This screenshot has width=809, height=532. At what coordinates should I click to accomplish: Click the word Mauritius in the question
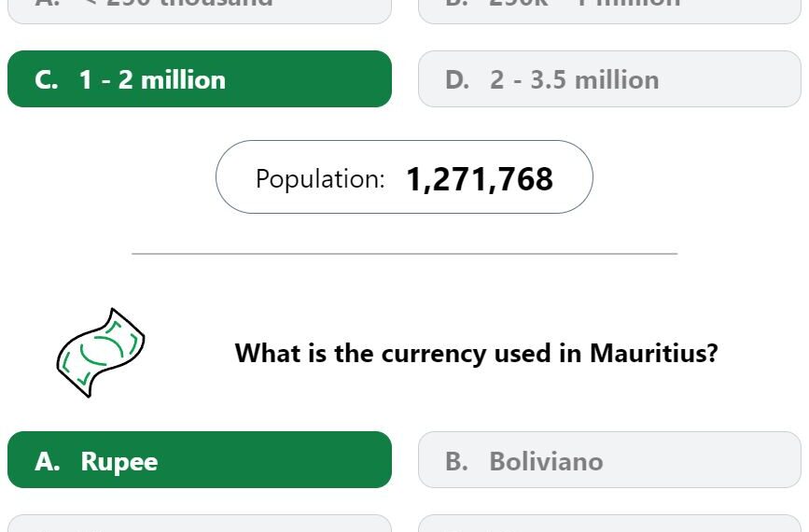647,353
